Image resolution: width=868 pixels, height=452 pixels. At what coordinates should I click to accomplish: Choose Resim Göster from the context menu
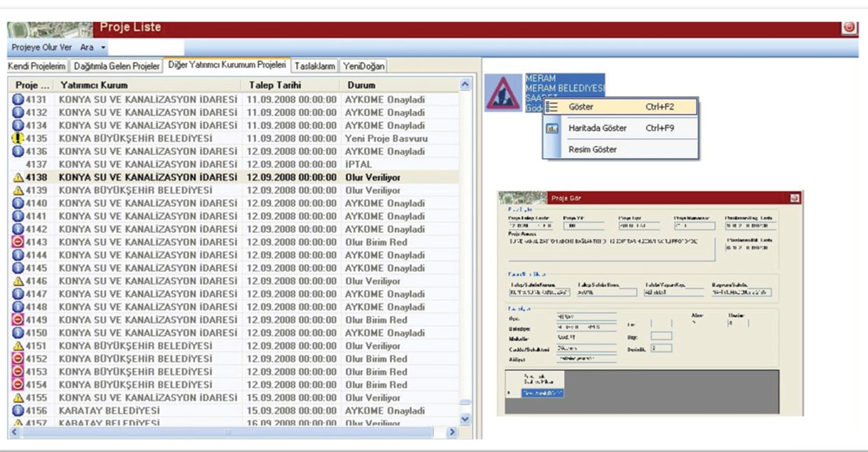tap(593, 149)
